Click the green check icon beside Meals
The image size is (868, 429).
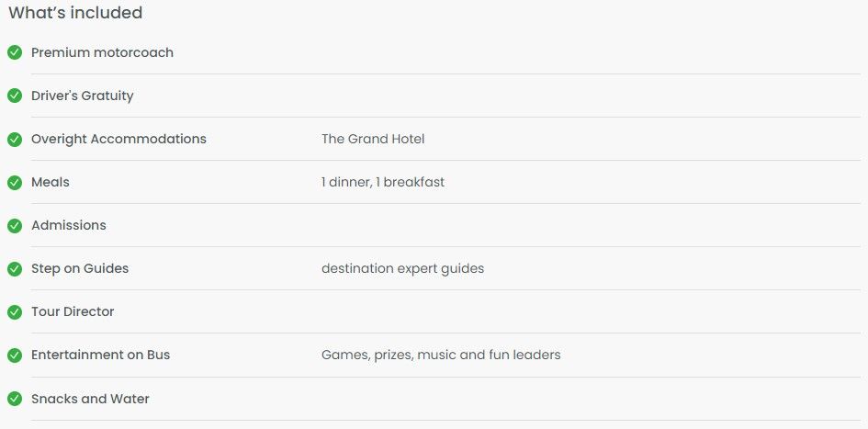tap(15, 182)
